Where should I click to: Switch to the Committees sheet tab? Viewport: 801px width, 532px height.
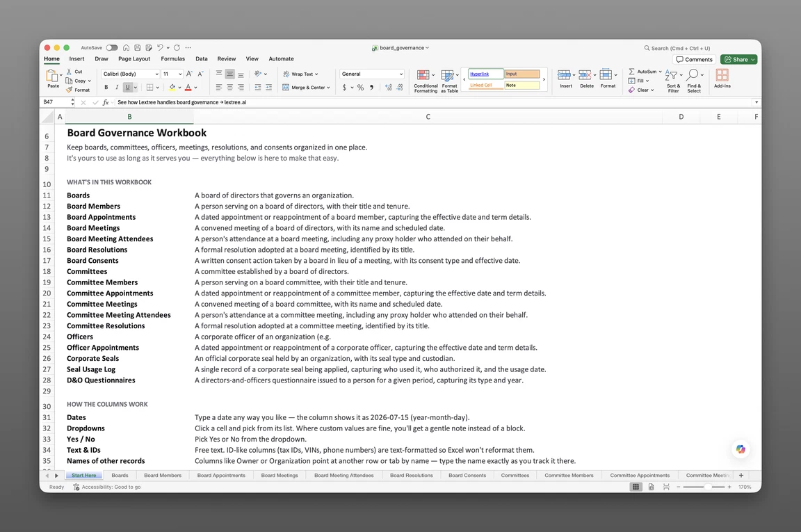click(x=515, y=475)
